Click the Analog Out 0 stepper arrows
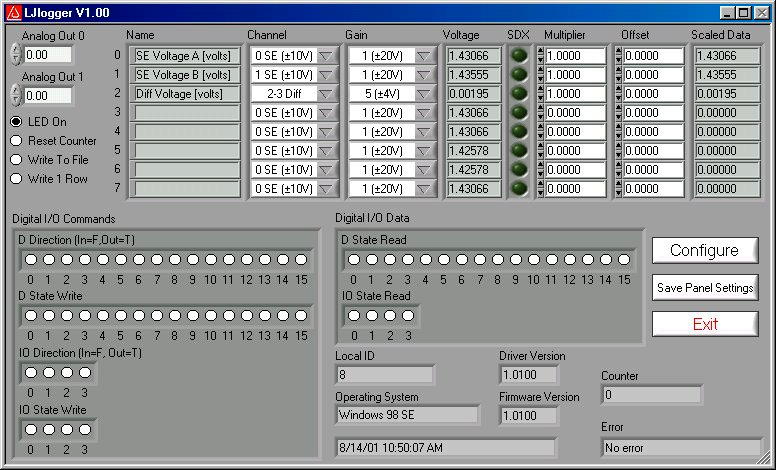776x470 pixels. pyautogui.click(x=15, y=55)
